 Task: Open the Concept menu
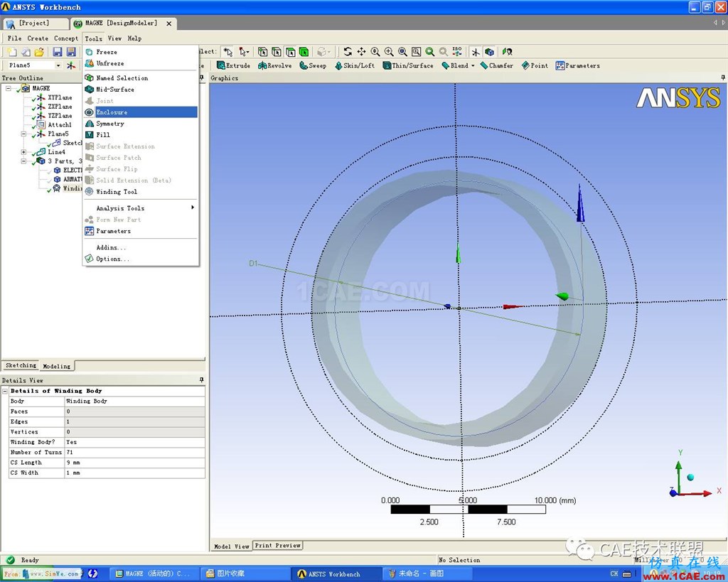coord(66,38)
